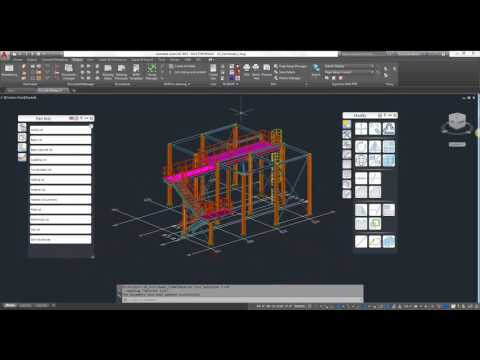Click the last blue icon in right palette grid
The width and height of the screenshot is (480, 360).
(x=389, y=242)
